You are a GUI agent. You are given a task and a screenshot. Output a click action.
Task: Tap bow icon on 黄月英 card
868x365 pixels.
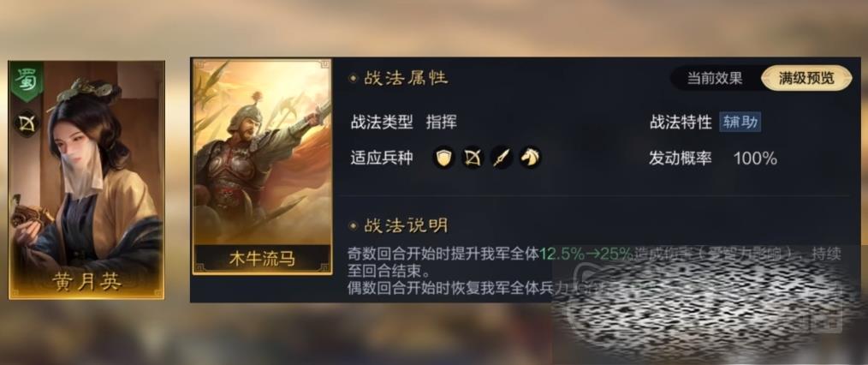26,123
